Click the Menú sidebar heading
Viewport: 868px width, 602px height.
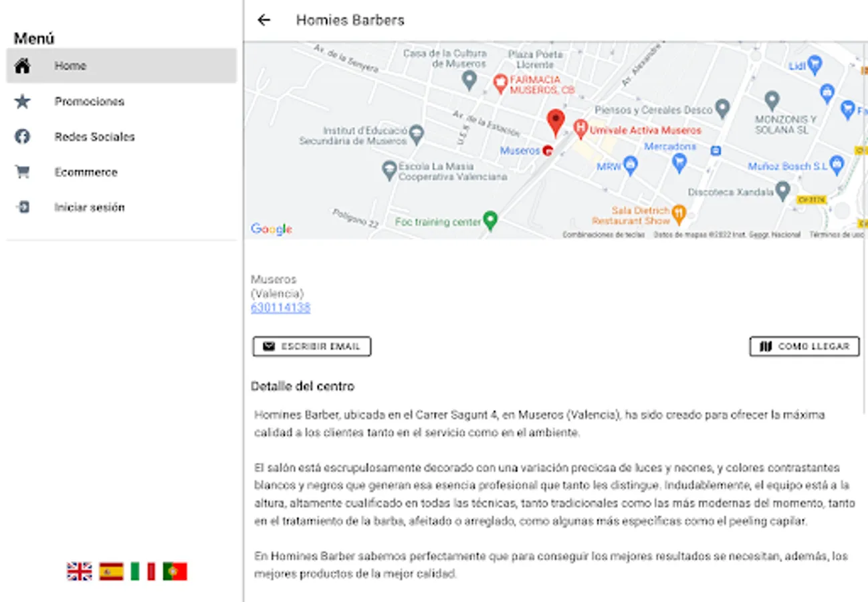pyautogui.click(x=34, y=38)
